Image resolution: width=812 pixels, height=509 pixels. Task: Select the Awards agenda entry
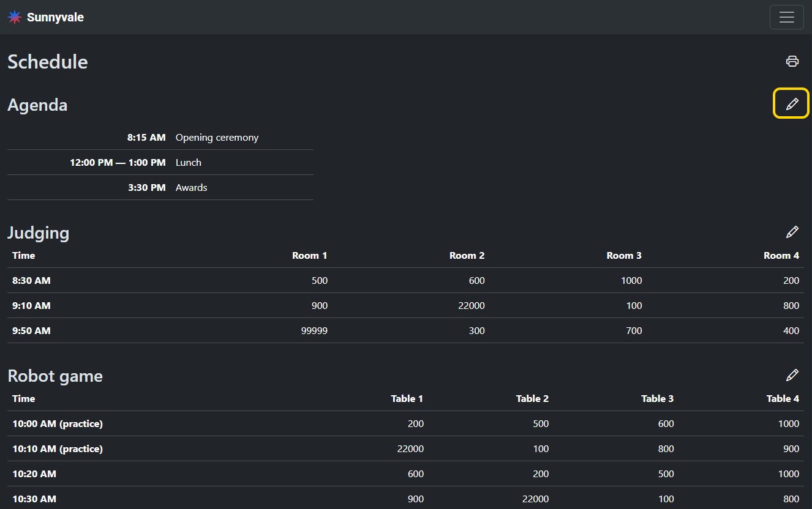[x=191, y=188]
